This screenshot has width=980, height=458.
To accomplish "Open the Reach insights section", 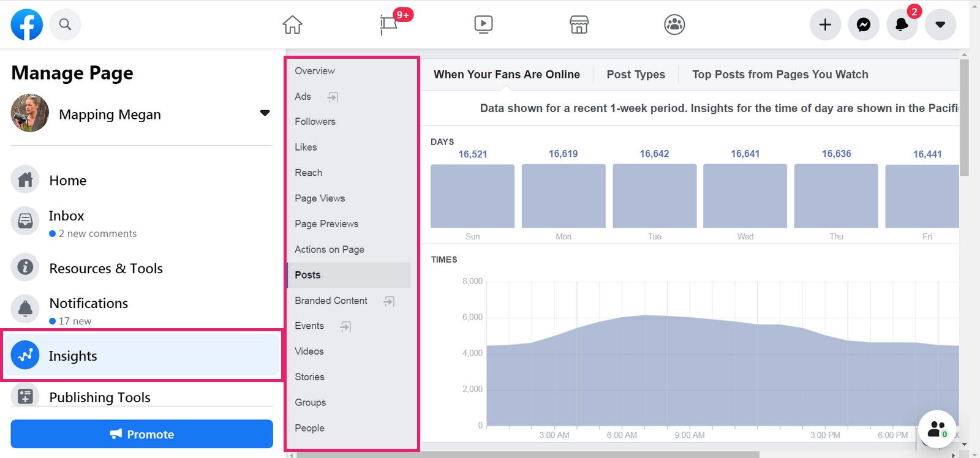I will [x=308, y=173].
